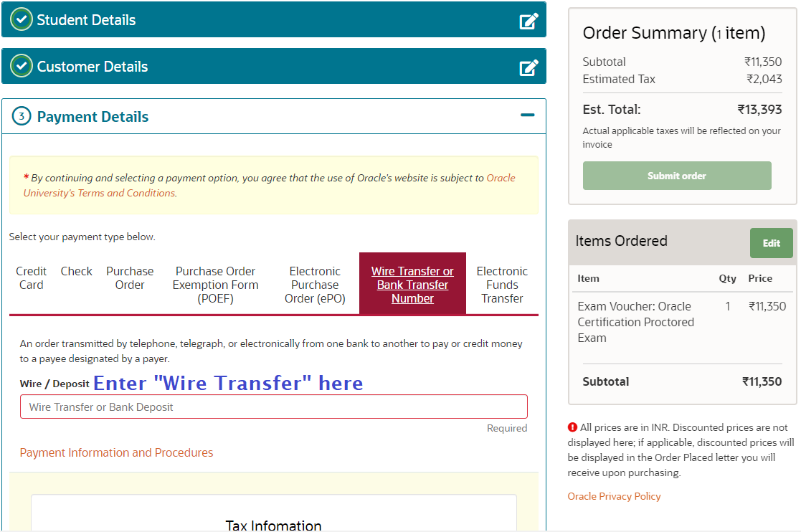Expand the Student Details header
This screenshot has height=532, width=801.
[274, 19]
